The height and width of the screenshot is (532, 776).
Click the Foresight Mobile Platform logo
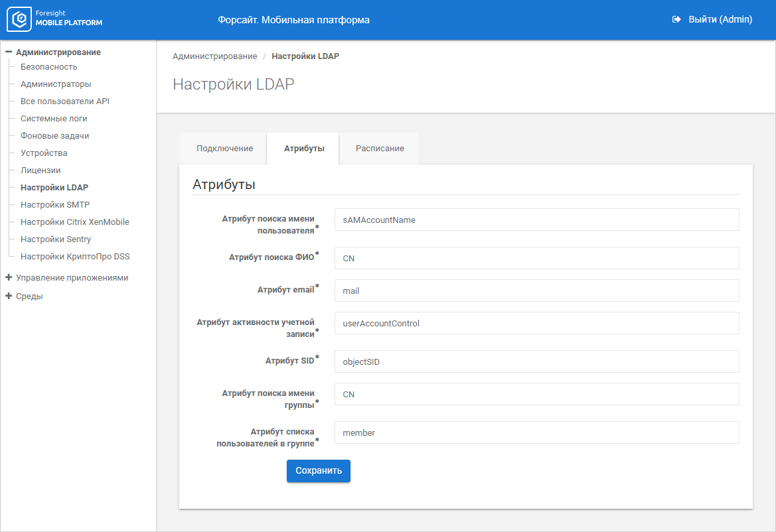click(x=55, y=20)
